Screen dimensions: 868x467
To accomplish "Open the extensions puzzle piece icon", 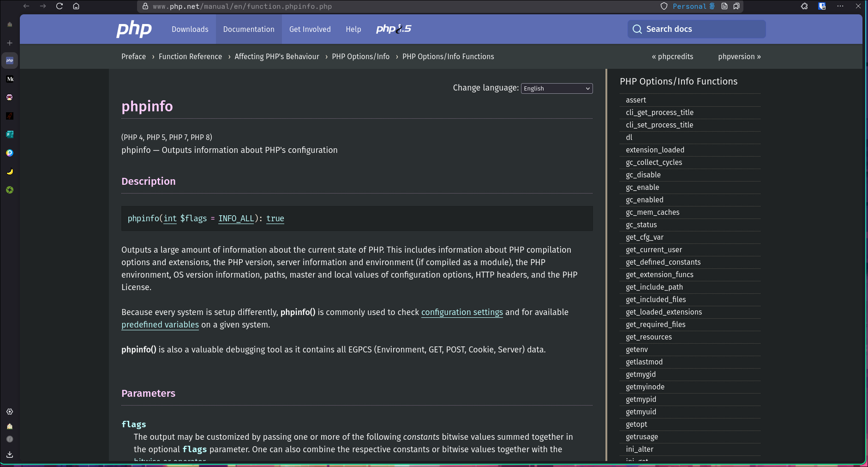I will [x=804, y=6].
